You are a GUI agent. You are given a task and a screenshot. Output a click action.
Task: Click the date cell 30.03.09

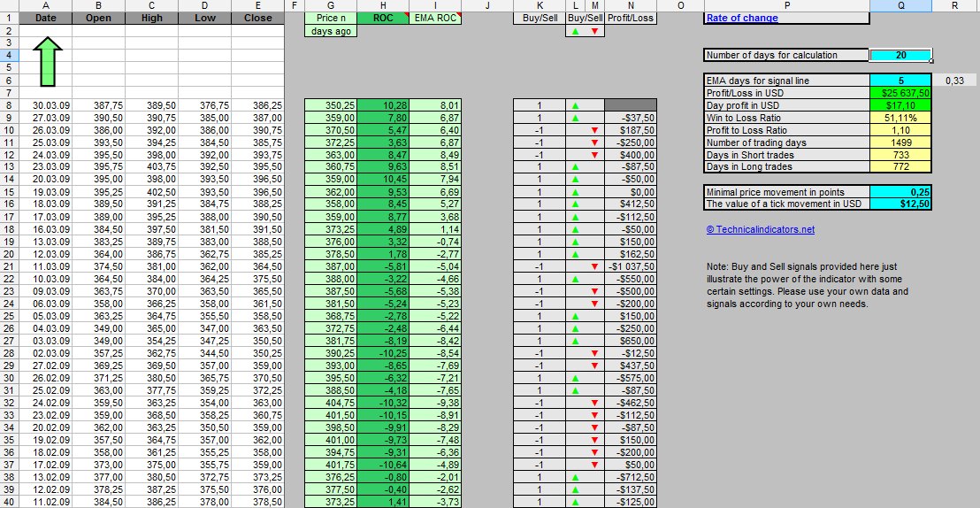click(x=46, y=105)
